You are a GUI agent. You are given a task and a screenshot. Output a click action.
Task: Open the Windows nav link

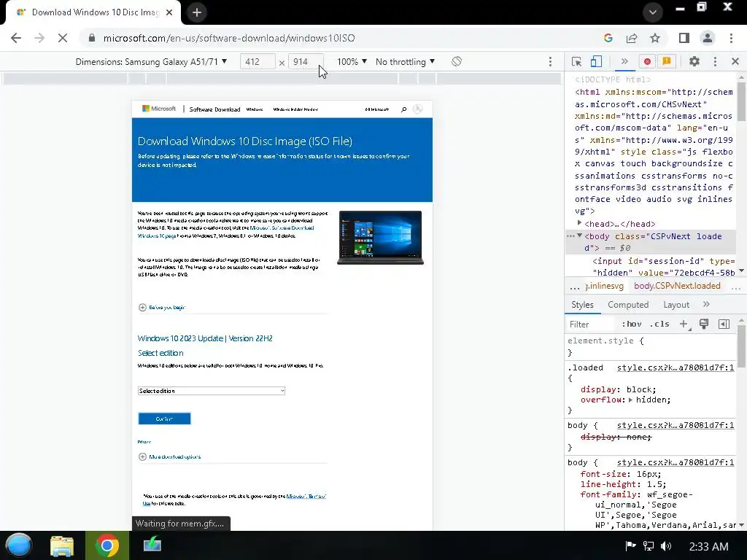[x=255, y=109]
